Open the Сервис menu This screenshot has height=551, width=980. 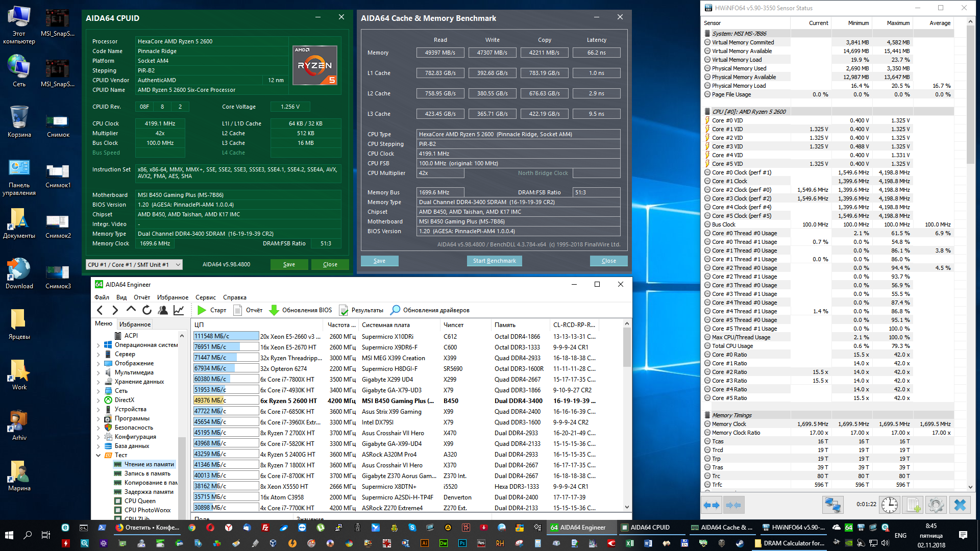[205, 297]
